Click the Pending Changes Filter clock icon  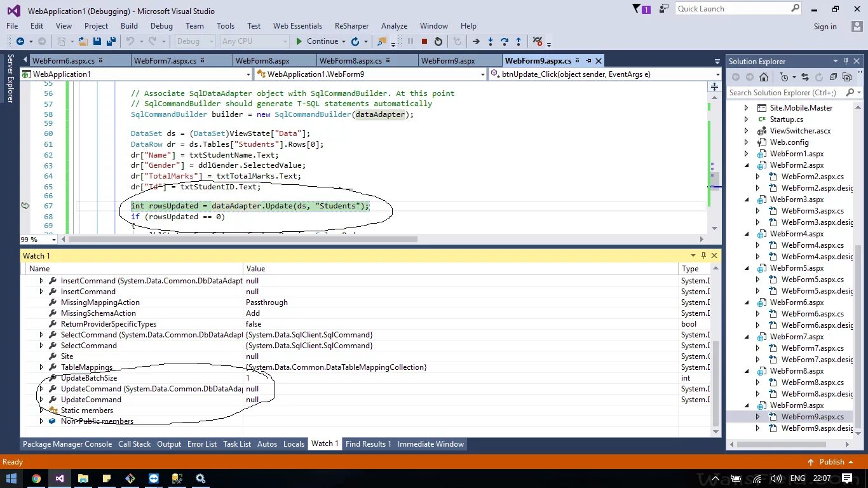click(784, 77)
